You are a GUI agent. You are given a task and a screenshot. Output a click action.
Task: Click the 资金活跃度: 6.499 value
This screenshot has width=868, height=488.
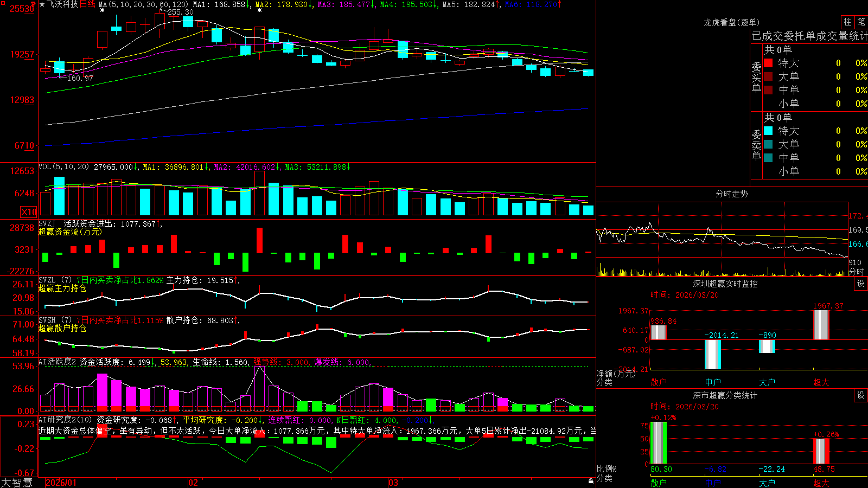115,362
